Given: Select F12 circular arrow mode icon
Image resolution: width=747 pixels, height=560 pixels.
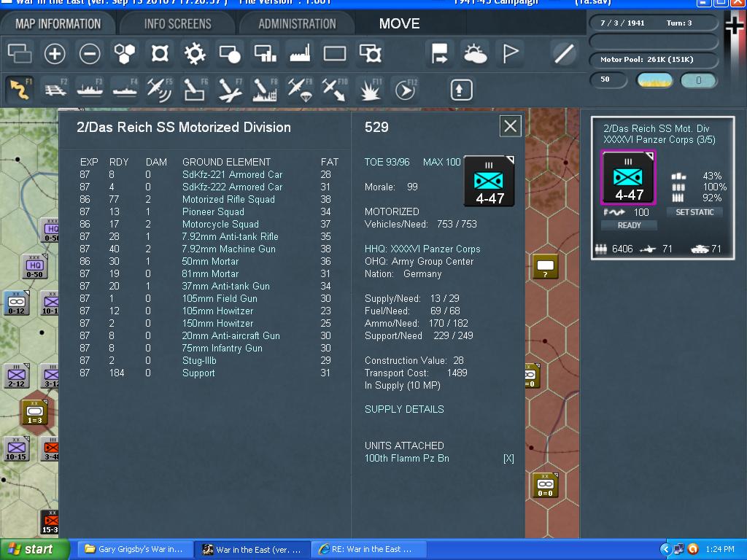Looking at the screenshot, I should pyautogui.click(x=406, y=90).
